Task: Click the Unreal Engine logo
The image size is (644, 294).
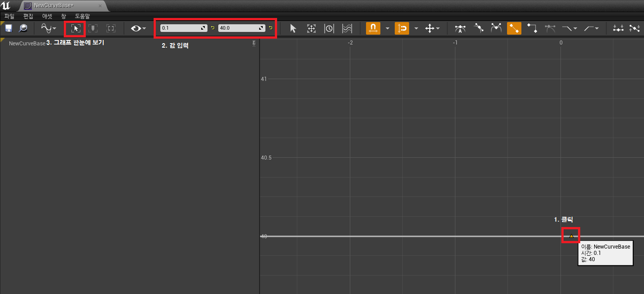Action: 6,5
